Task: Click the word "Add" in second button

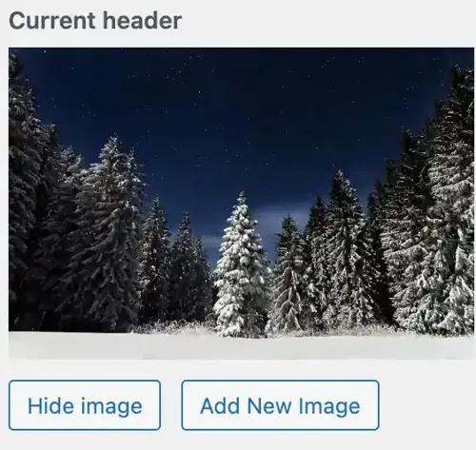Action: [x=220, y=405]
